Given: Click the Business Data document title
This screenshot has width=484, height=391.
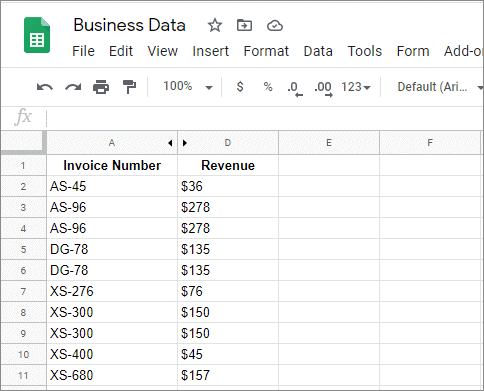Looking at the screenshot, I should [129, 25].
